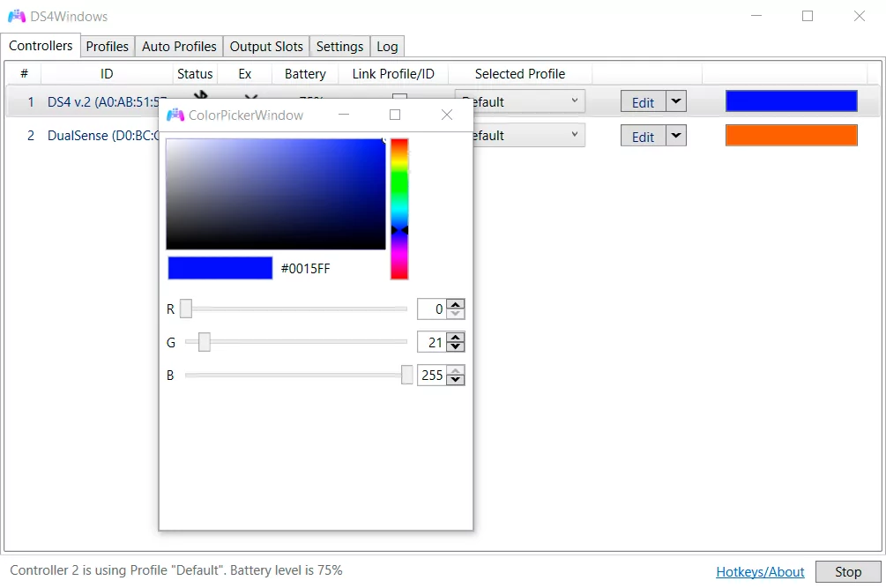Screen dimensions: 886x588
Task: Close the ColorPickerWindow
Action: (447, 115)
